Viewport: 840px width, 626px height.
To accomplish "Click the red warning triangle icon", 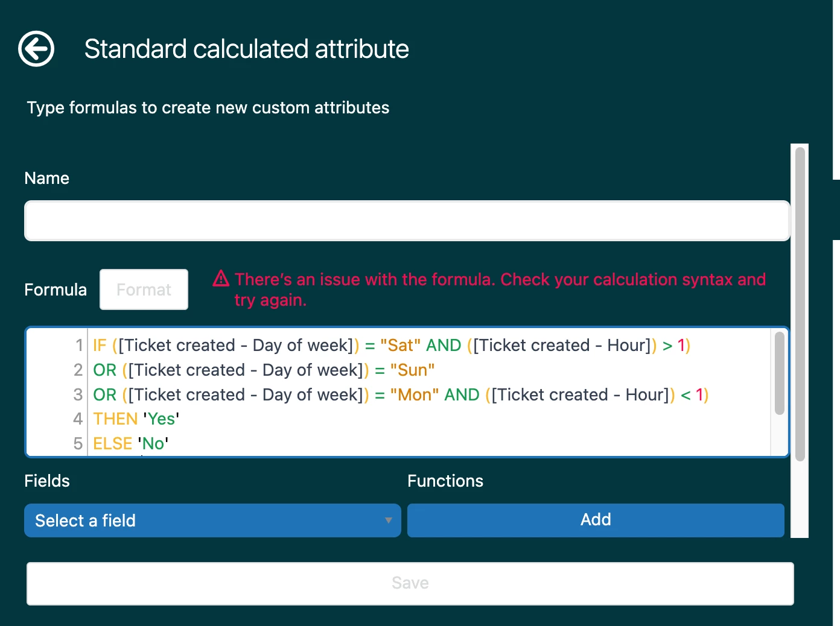I will pos(221,279).
